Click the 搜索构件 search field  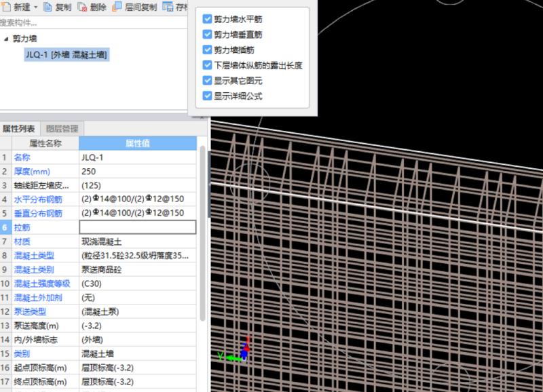(x=94, y=23)
